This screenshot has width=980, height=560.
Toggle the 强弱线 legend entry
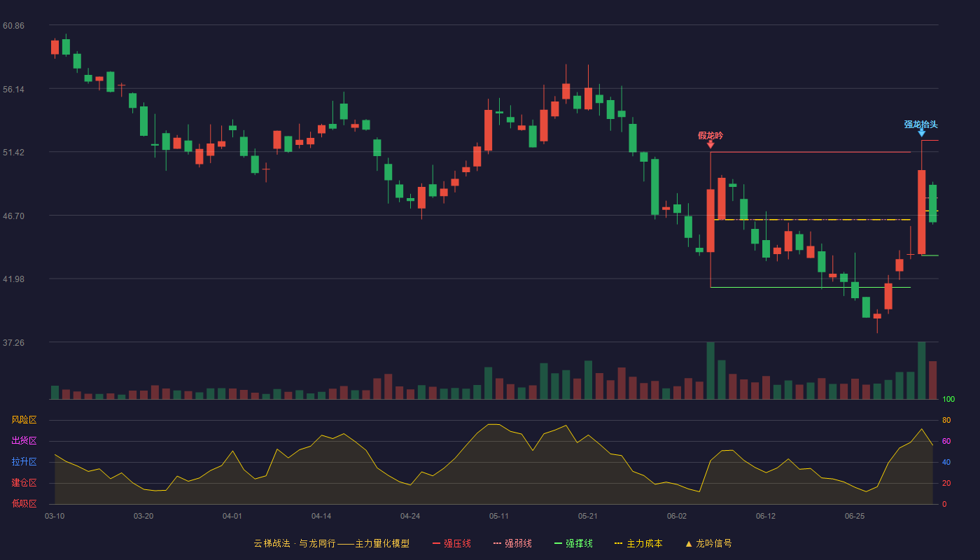pos(512,543)
